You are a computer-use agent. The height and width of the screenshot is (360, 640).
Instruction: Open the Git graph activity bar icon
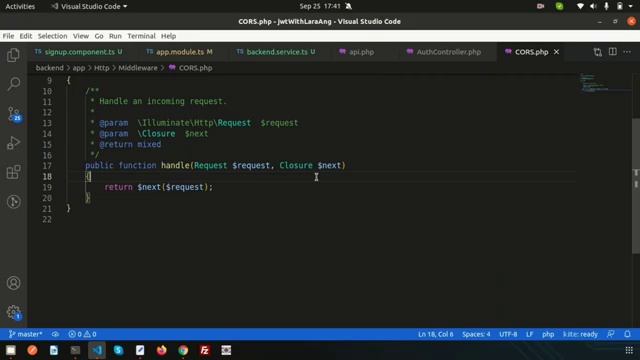[x=13, y=201]
